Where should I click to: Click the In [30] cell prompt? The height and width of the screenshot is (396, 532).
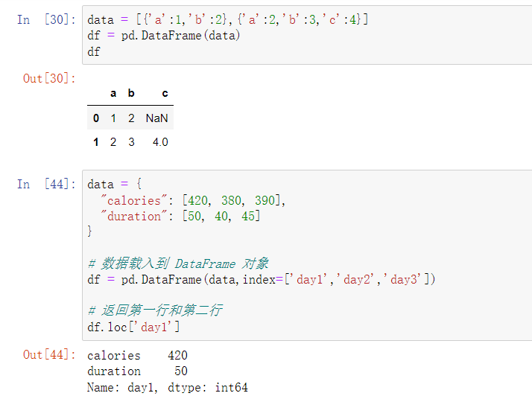(x=46, y=19)
